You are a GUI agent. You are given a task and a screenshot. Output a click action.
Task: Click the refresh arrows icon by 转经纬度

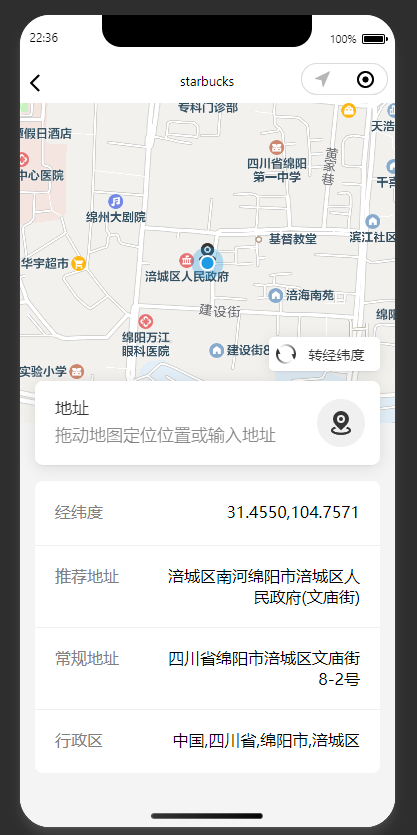[x=286, y=354]
